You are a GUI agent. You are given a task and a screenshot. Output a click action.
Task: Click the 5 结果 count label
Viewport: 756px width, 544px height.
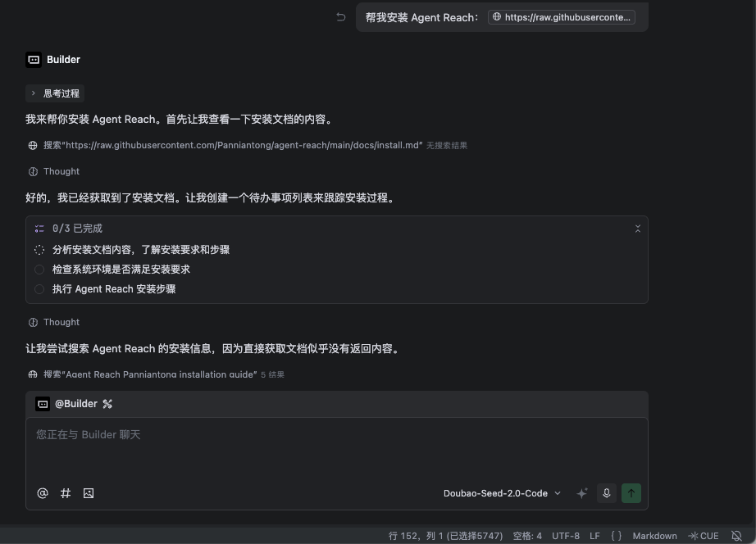(x=272, y=374)
